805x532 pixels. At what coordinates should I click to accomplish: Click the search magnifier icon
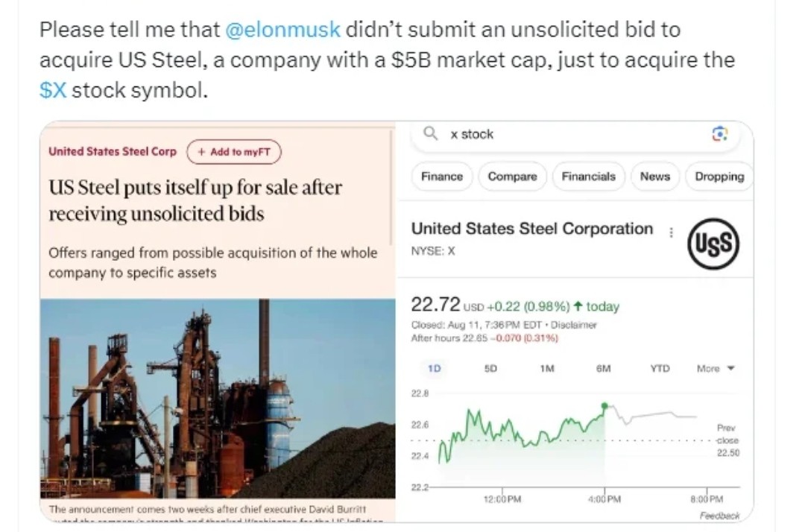click(430, 133)
